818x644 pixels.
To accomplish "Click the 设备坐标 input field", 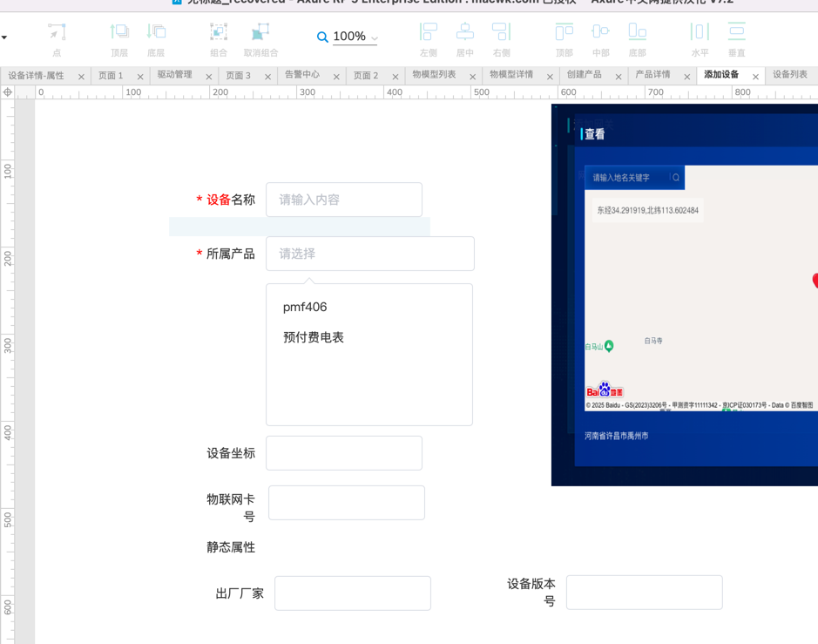I will pos(343,453).
